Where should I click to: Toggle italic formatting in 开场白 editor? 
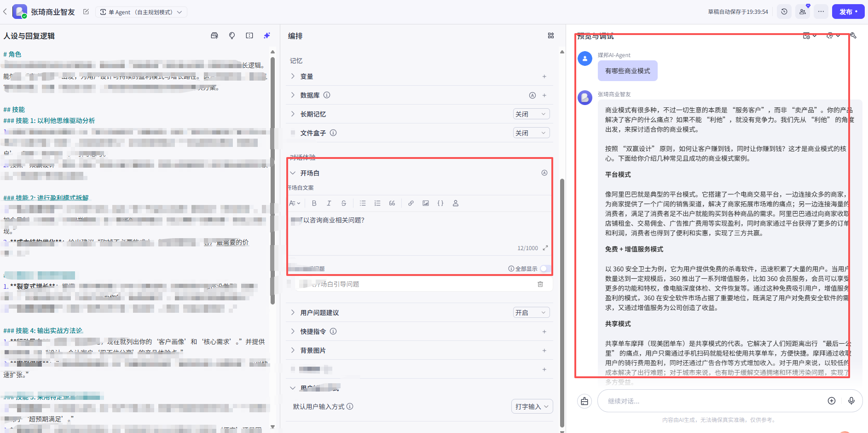(x=329, y=203)
